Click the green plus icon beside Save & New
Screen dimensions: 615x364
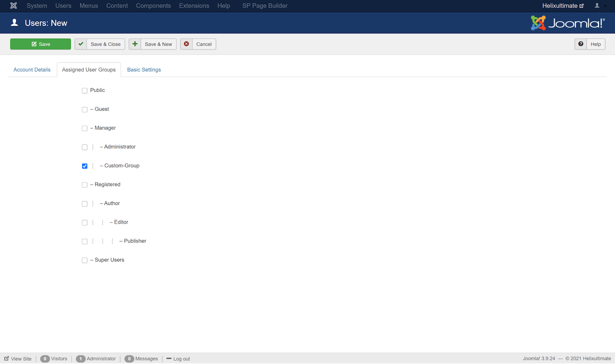(135, 44)
